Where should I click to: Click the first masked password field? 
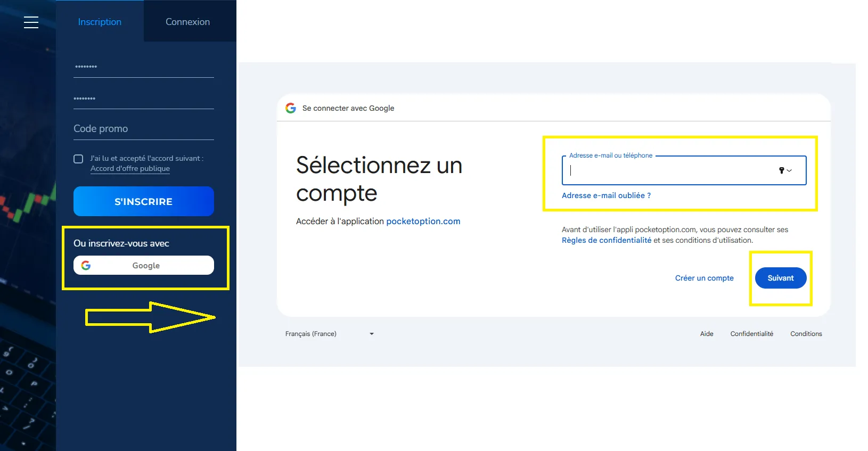point(144,67)
